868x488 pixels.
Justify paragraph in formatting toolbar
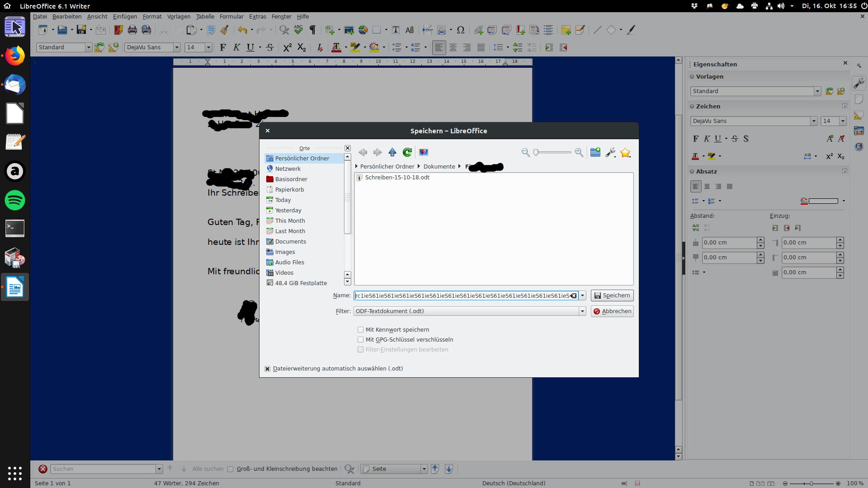(x=481, y=47)
